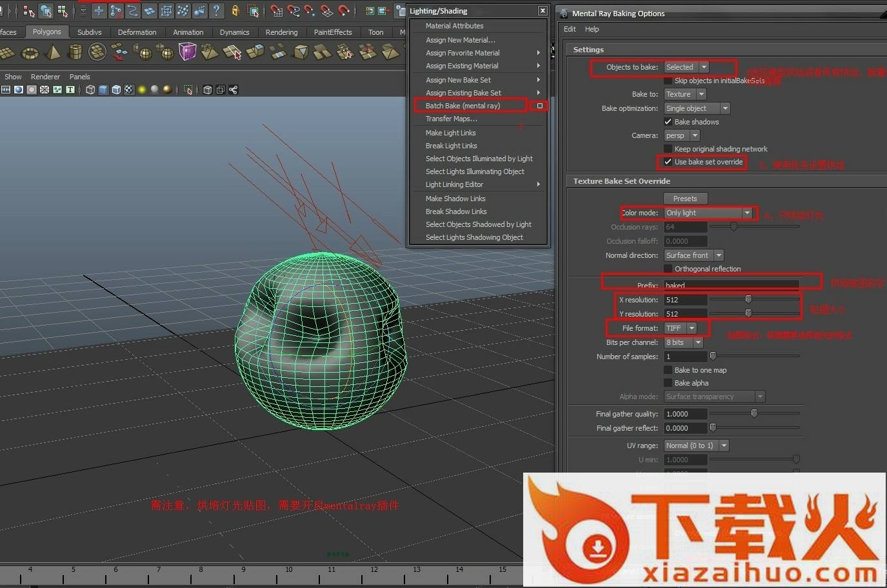
Task: Click the polygon pipe shelf icon
Action: point(75,52)
